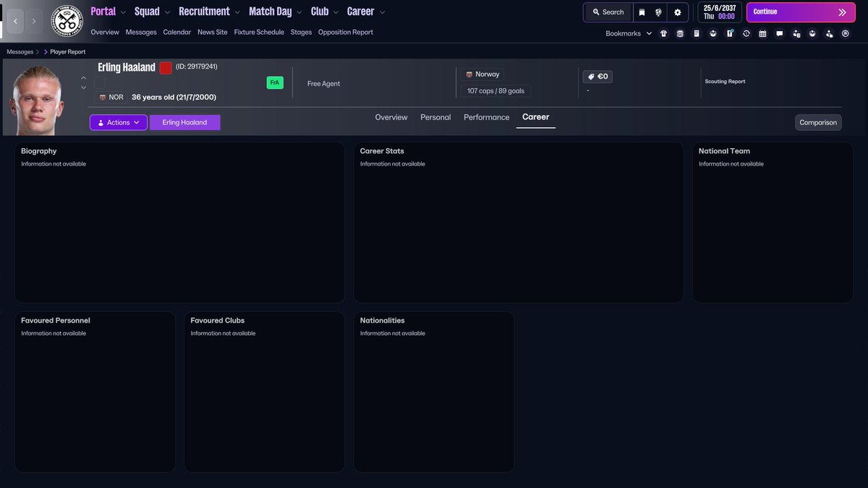The width and height of the screenshot is (868, 488).
Task: Open Messages in the Portal submenu
Action: [141, 33]
